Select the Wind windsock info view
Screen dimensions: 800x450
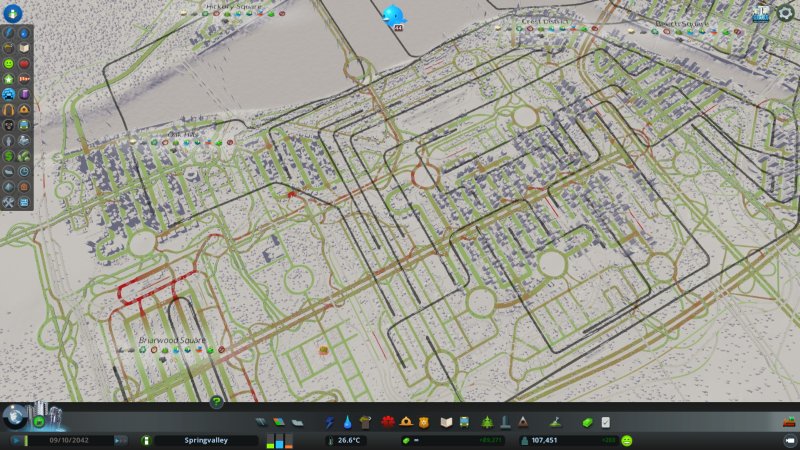[24, 79]
